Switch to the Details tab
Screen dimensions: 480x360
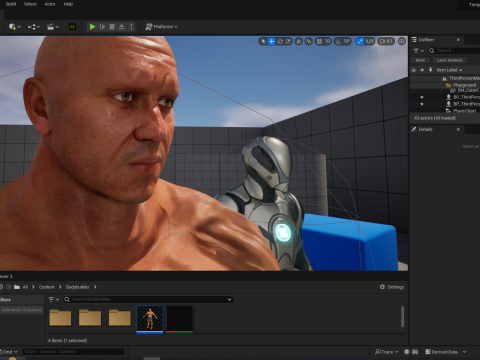tap(425, 129)
